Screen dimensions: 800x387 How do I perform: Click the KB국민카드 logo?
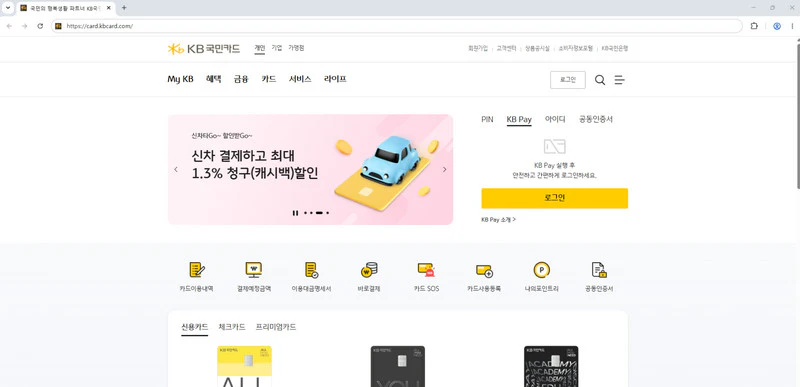tap(204, 48)
